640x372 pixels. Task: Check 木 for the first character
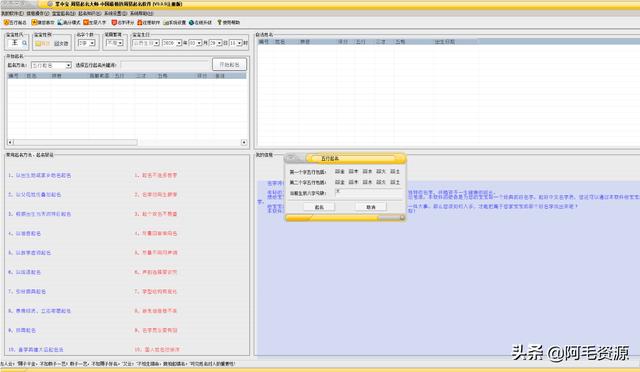tap(353, 172)
